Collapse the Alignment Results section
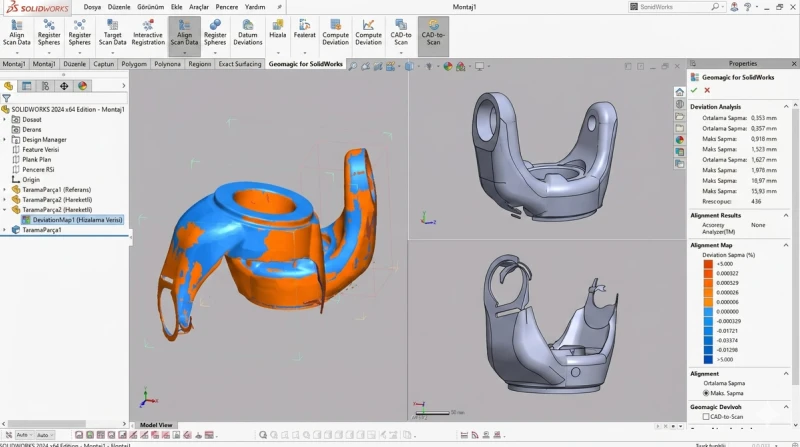Viewport: 800px width, 447px height. click(x=786, y=215)
